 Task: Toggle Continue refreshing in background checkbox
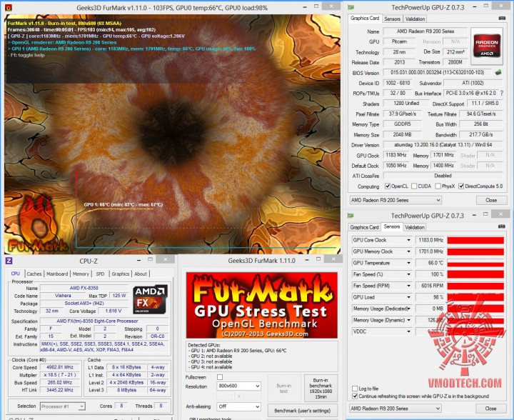pyautogui.click(x=355, y=396)
